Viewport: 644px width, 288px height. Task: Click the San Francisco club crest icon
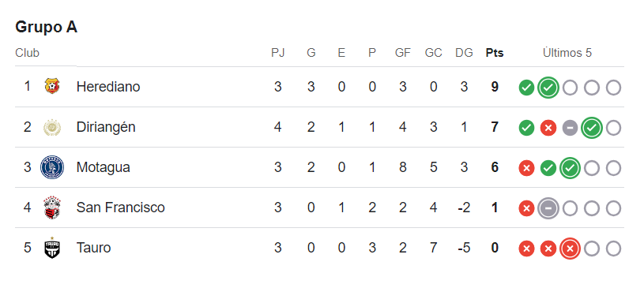point(52,208)
